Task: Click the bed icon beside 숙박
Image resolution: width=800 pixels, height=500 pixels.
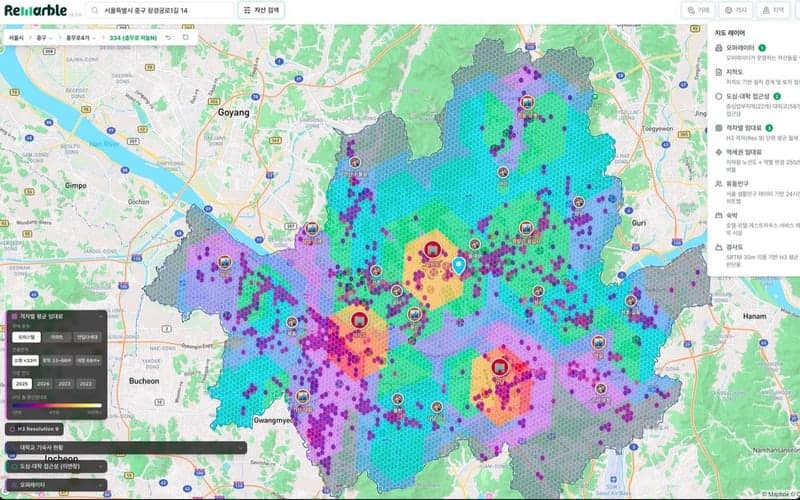Action: pos(719,215)
